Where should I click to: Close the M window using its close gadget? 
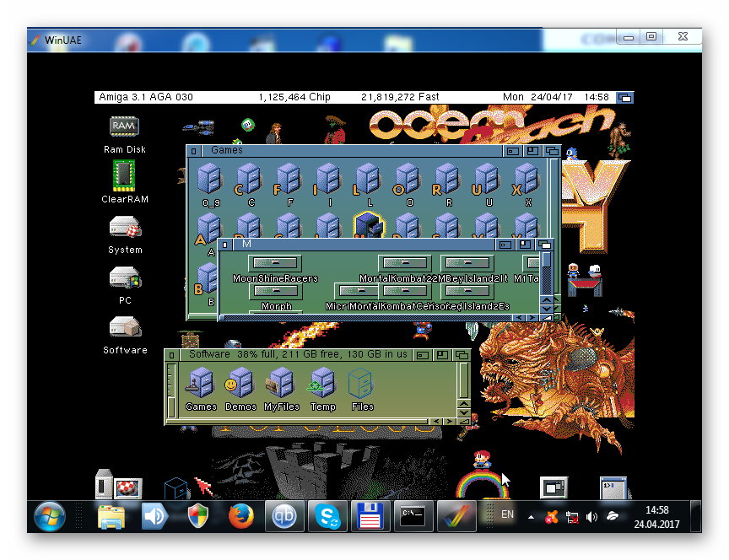tap(224, 245)
